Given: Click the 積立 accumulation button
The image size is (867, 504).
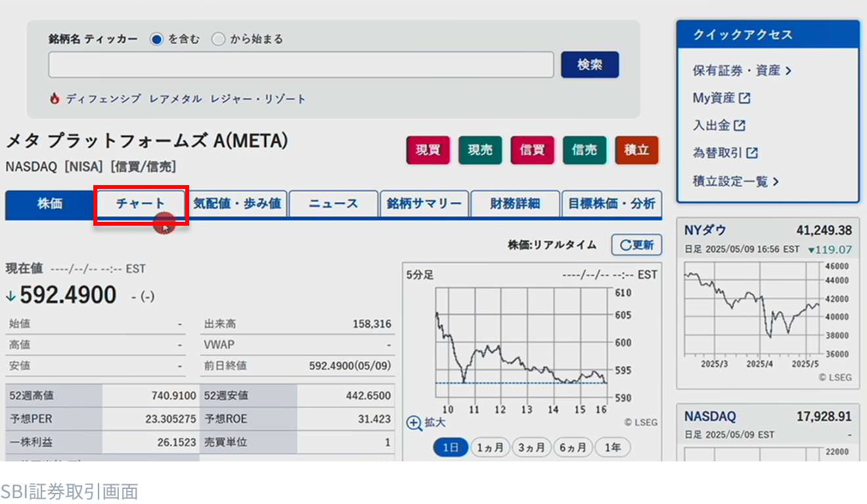Looking at the screenshot, I should coord(636,150).
